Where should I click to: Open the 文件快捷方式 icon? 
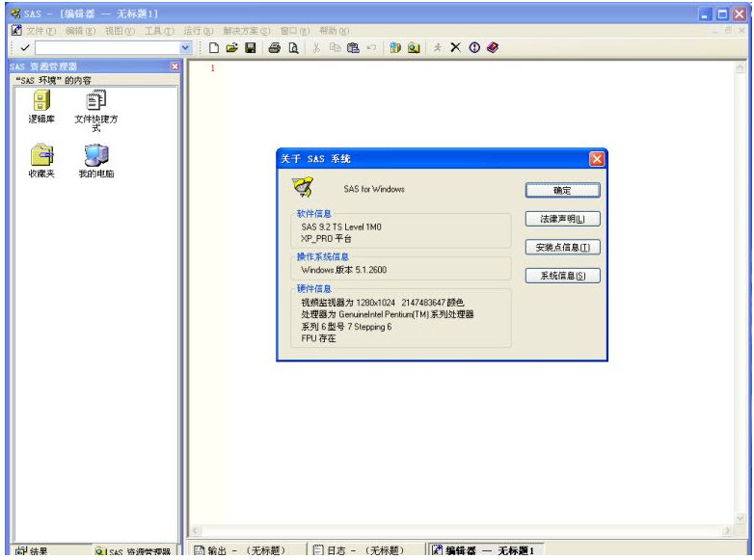click(x=96, y=111)
